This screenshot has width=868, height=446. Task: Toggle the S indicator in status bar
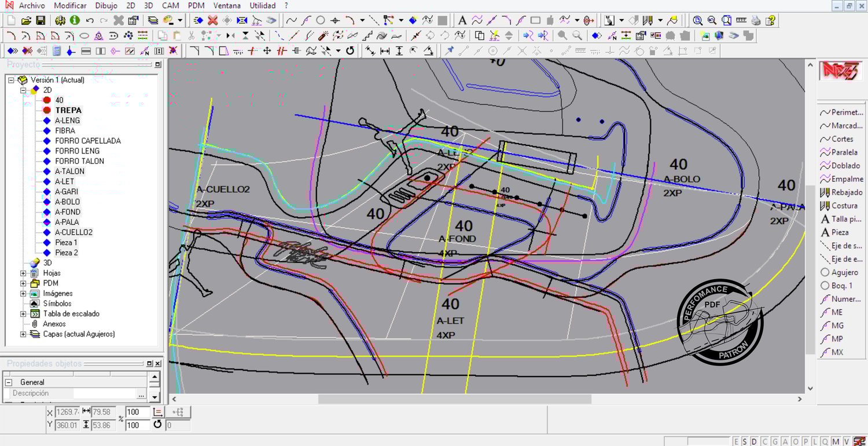[x=745, y=442]
